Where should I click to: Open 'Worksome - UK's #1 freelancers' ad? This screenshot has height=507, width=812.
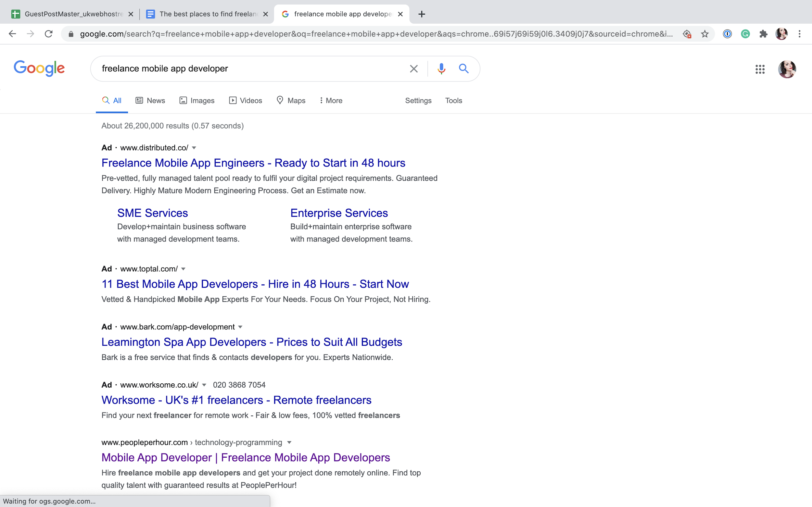pos(236,400)
